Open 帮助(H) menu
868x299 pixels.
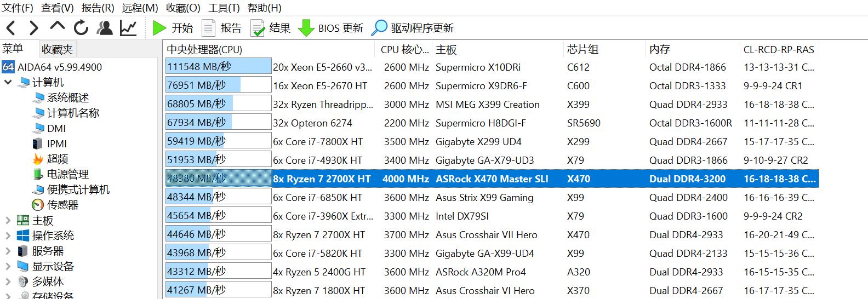265,8
